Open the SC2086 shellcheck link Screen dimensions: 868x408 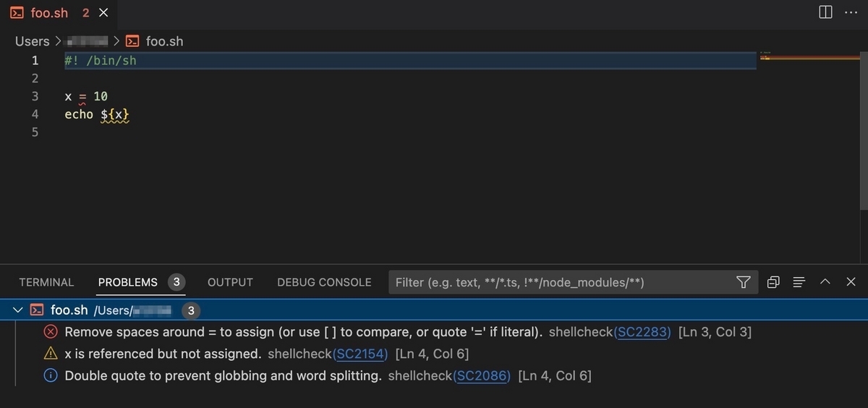[482, 375]
